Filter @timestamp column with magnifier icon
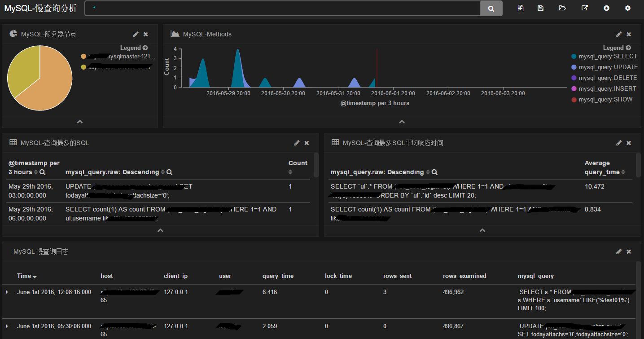Viewport: 644px width, 339px height. pyautogui.click(x=42, y=172)
